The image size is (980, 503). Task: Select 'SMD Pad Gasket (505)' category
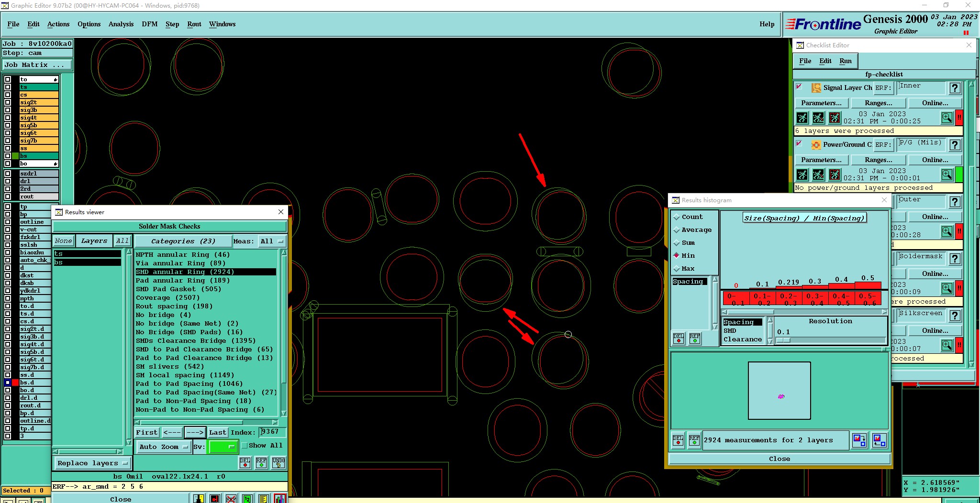[178, 289]
